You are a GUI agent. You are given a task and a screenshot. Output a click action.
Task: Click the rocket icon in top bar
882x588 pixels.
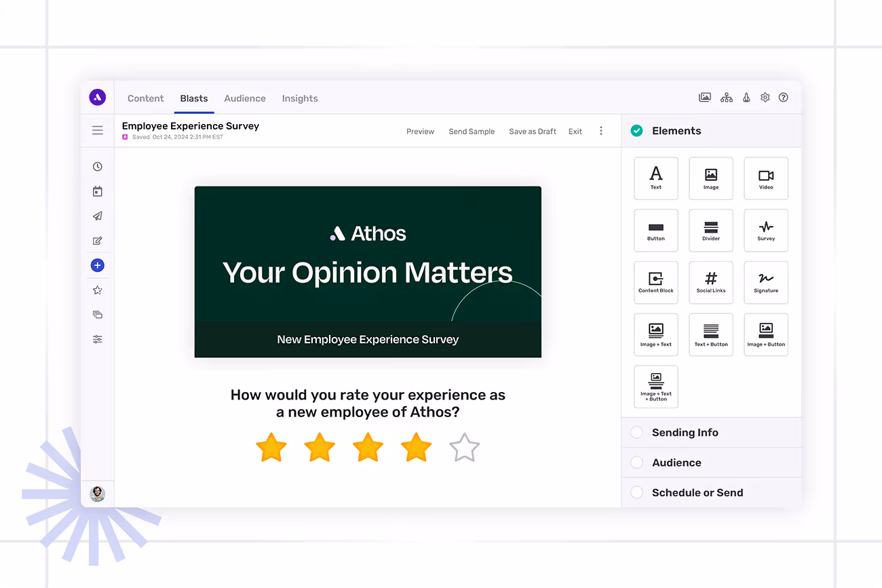[x=746, y=98]
